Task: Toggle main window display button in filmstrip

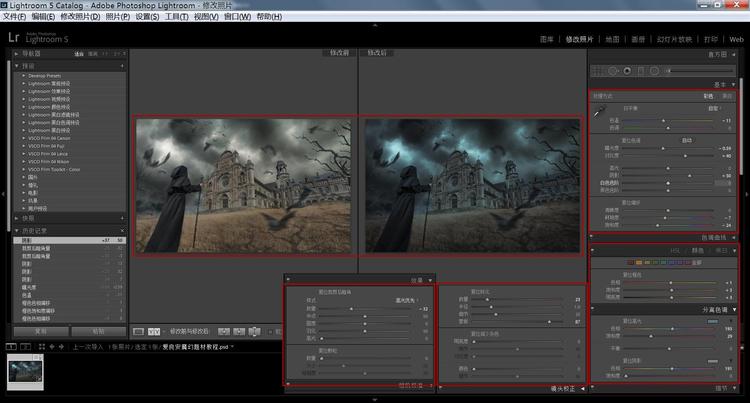Action: (11, 347)
